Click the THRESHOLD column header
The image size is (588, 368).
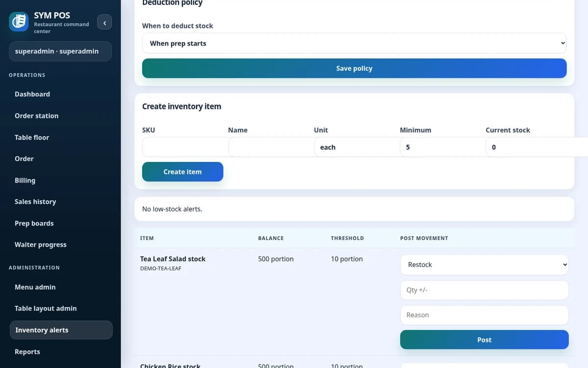coord(347,238)
